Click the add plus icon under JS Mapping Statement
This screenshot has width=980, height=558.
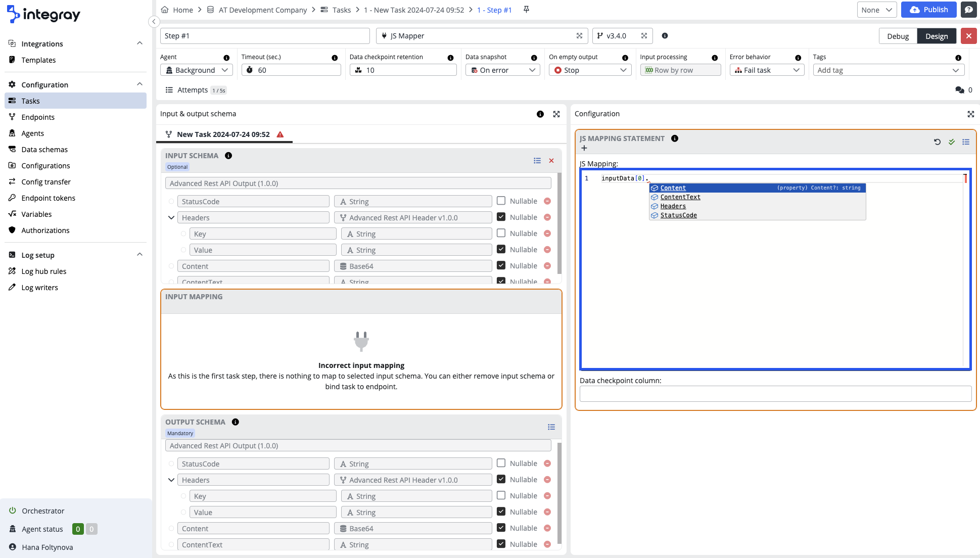click(584, 148)
